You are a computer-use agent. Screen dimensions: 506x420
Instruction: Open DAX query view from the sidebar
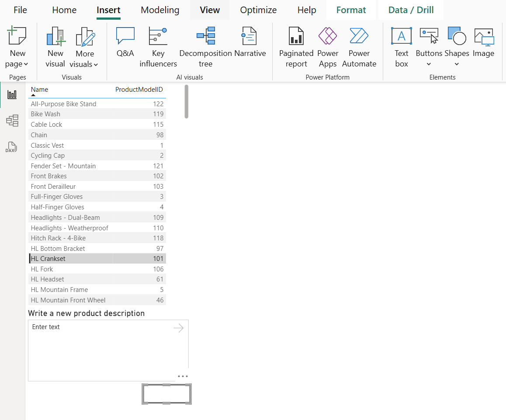(x=12, y=147)
